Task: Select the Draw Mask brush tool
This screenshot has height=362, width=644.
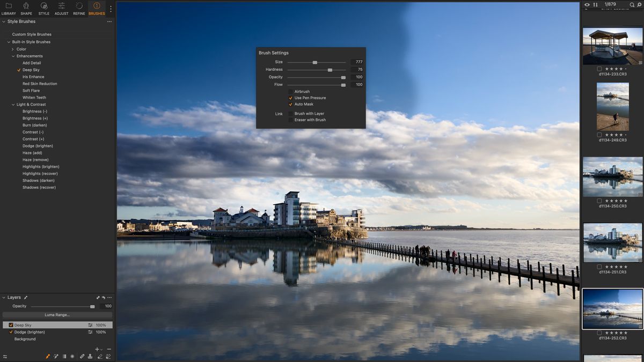Action: (47, 356)
